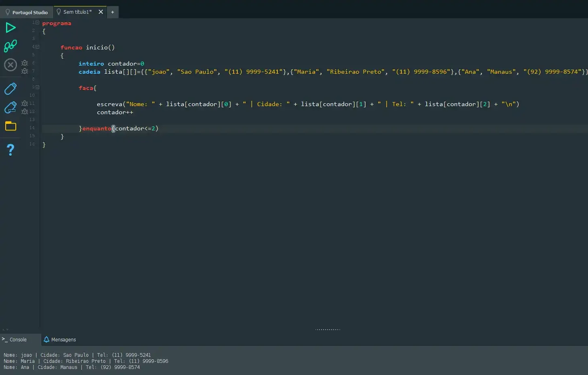Switch to the Portugol Studio home tab
588x375 pixels.
tap(27, 12)
